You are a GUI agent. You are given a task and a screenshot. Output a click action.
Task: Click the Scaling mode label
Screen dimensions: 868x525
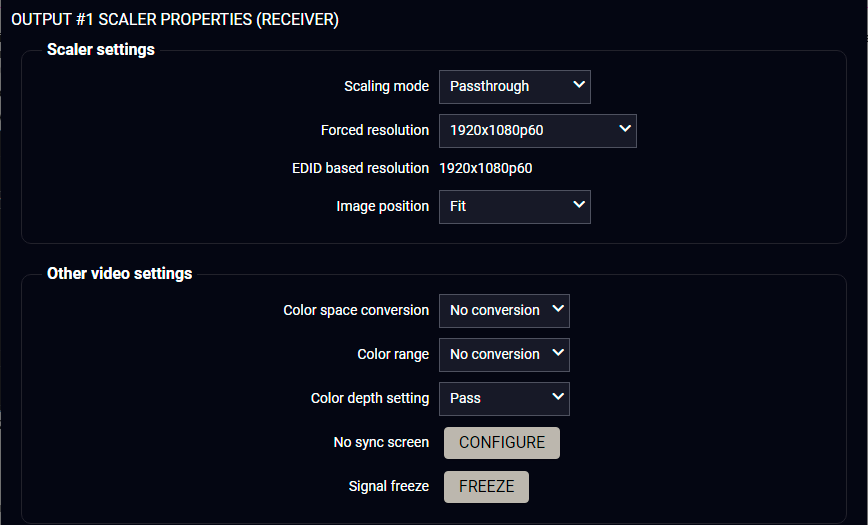pyautogui.click(x=386, y=87)
